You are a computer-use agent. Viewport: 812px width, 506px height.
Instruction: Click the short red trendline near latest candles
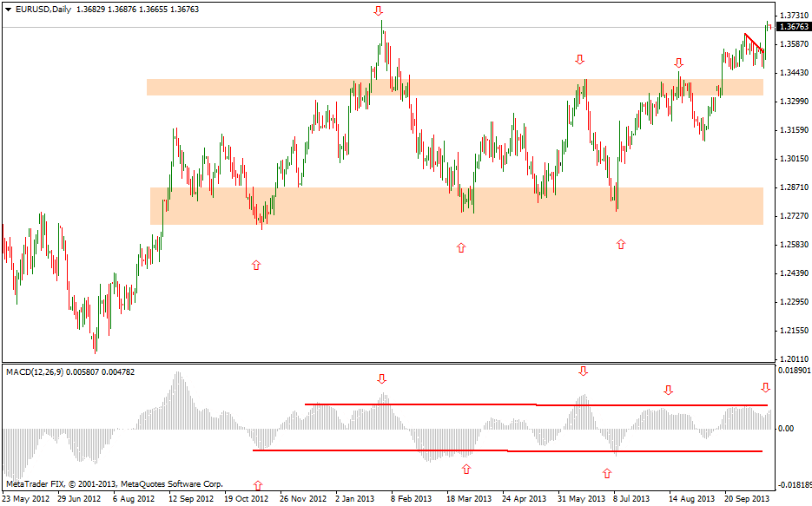pyautogui.click(x=754, y=43)
